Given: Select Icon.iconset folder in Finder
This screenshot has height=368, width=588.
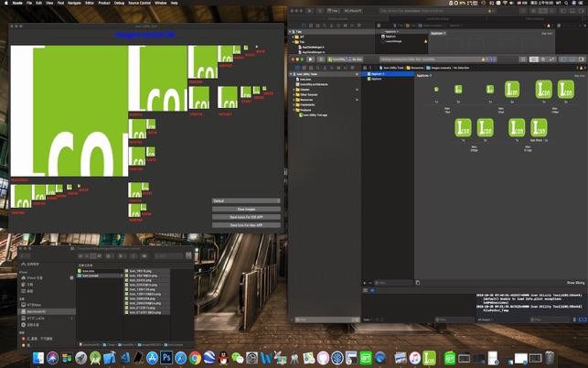Looking at the screenshot, I should pyautogui.click(x=100, y=276).
